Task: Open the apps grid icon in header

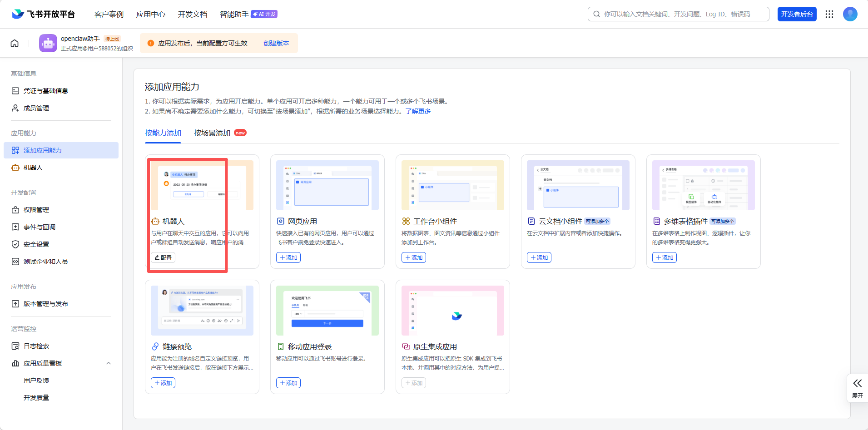Action: pos(829,14)
